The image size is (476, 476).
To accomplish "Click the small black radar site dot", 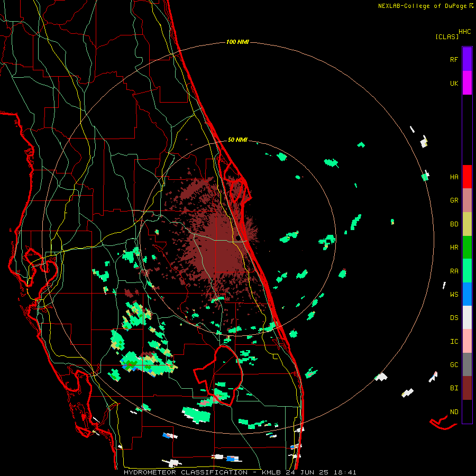I will pos(237,237).
